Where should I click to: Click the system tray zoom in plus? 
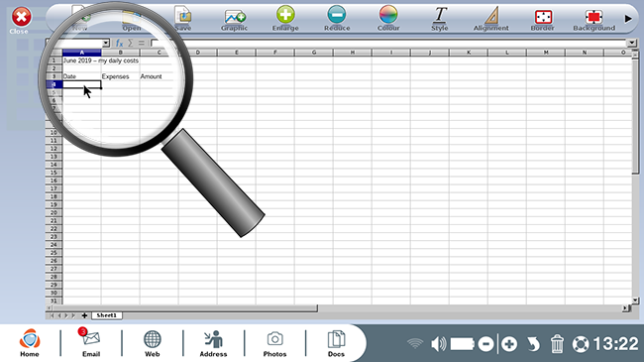(x=509, y=343)
